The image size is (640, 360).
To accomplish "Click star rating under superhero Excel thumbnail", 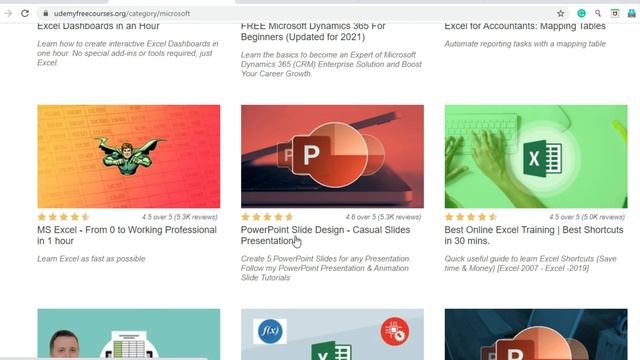I will 63,217.
